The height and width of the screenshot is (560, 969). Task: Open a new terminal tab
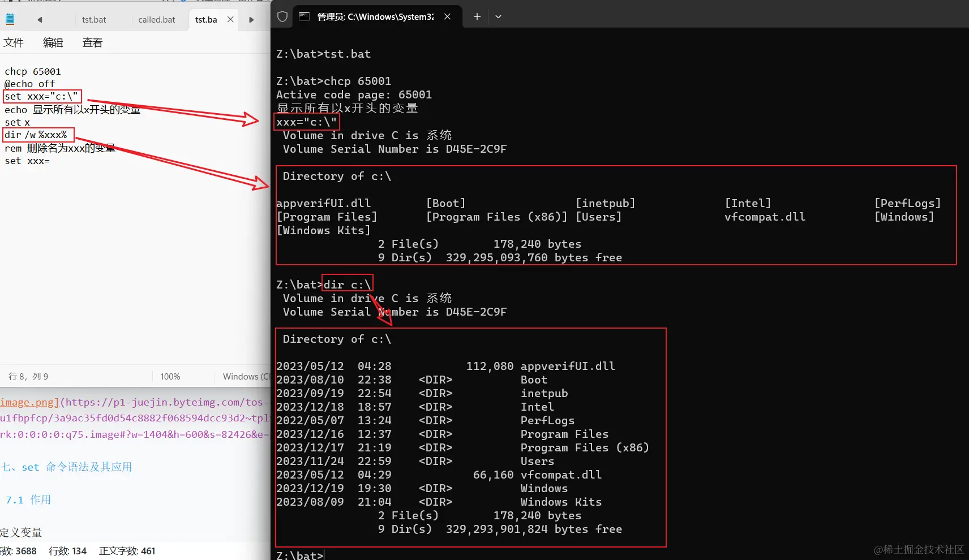(x=477, y=16)
